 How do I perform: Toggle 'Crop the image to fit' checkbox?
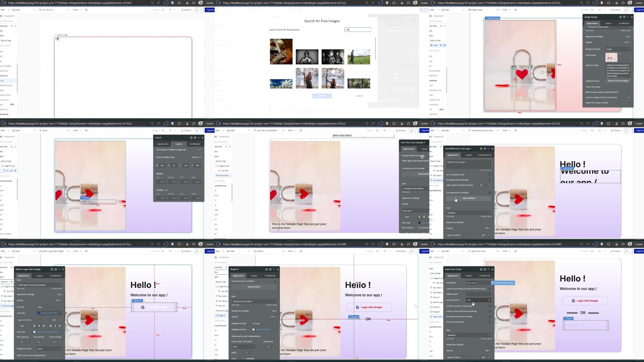click(x=629, y=97)
